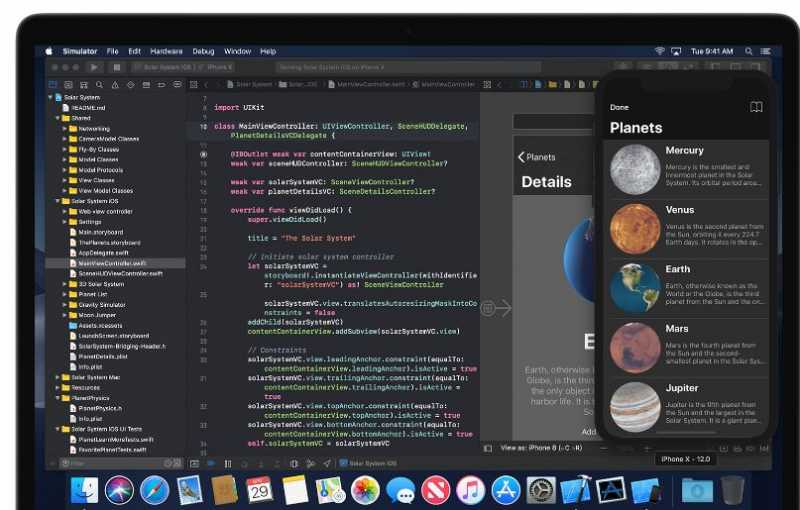Select the Jupiter planet row
The image size is (800, 510).
point(686,406)
